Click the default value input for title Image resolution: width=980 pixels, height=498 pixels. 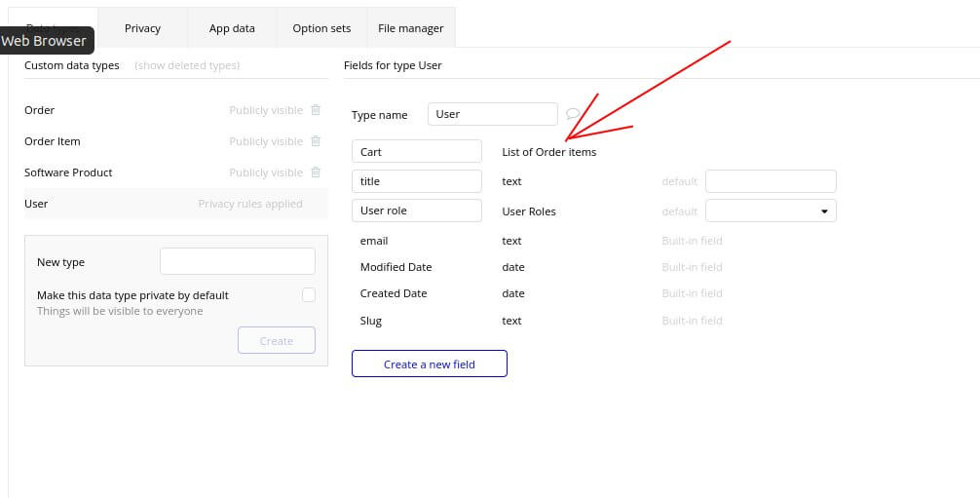coord(770,181)
